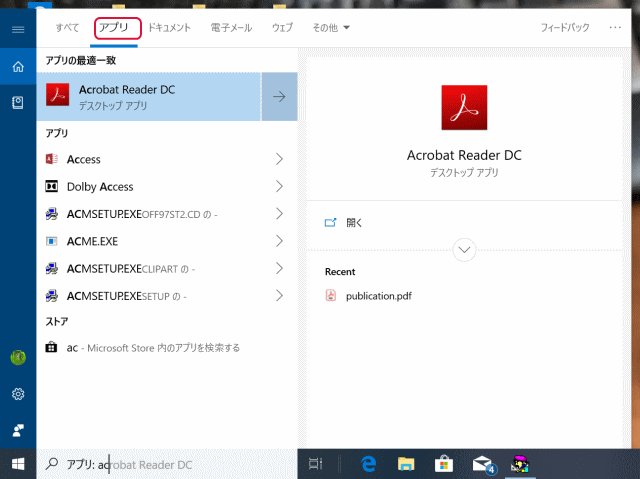Open Settings gear in the sidebar
The image size is (640, 479).
18,394
